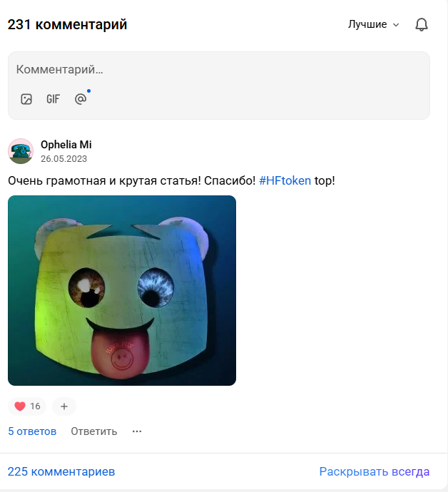Click the comment text Очень грамотная
The image size is (448, 492).
point(57,180)
